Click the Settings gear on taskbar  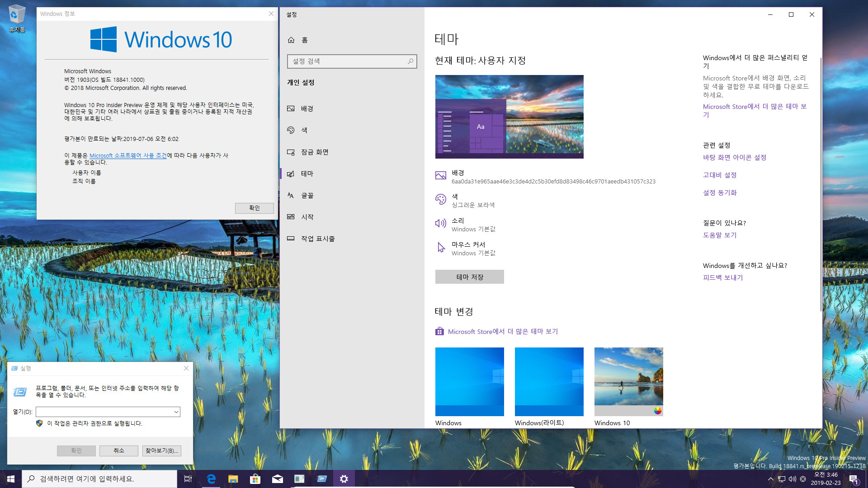[x=344, y=479]
